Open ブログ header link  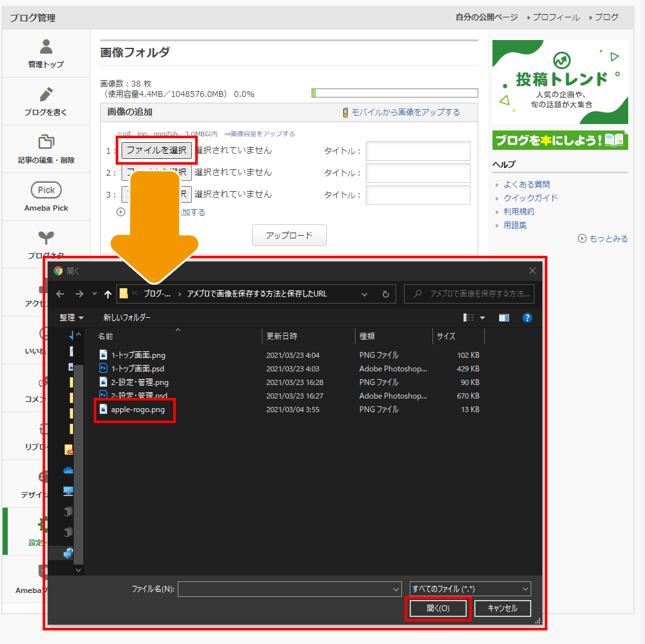pyautogui.click(x=607, y=17)
